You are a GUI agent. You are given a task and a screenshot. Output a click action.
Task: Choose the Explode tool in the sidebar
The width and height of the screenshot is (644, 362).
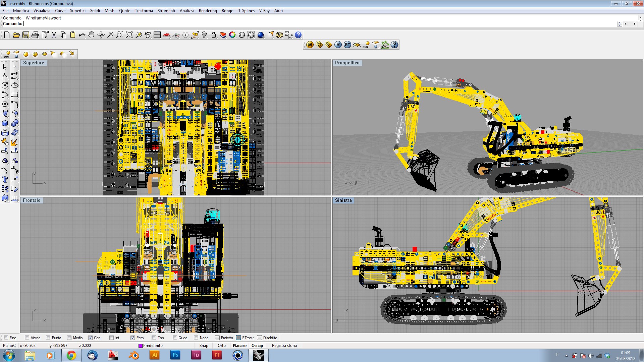click(14, 142)
